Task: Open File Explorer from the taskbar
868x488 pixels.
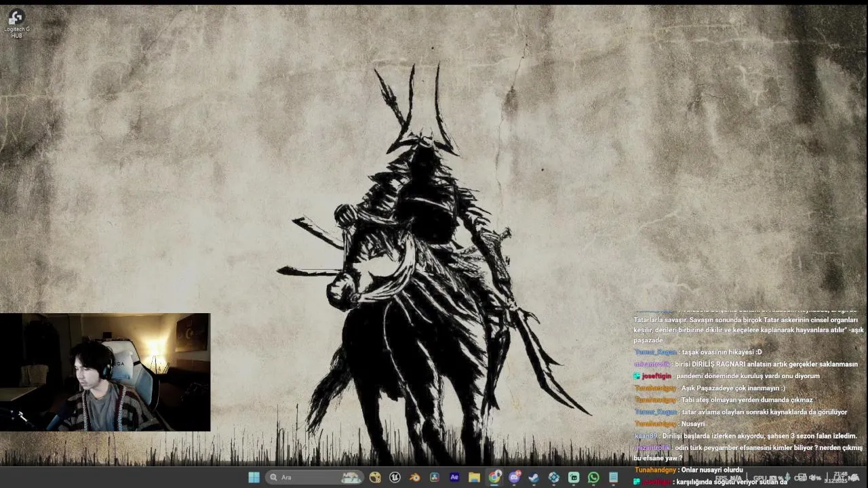Action: (x=474, y=477)
